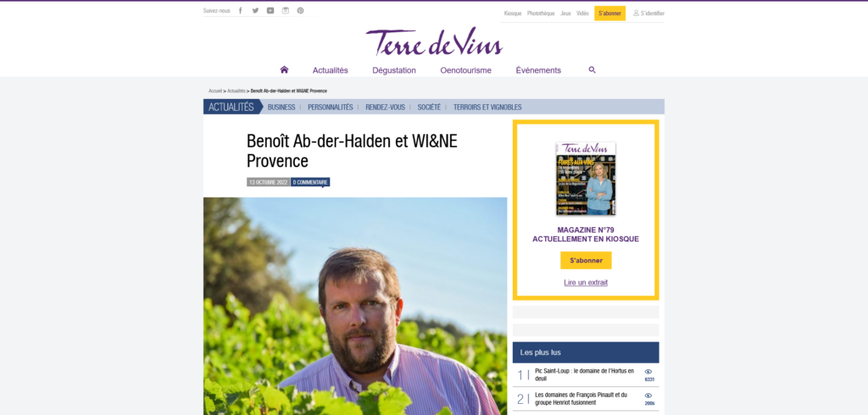Open search with magnifier icon
This screenshot has width=868, height=415.
tap(592, 69)
